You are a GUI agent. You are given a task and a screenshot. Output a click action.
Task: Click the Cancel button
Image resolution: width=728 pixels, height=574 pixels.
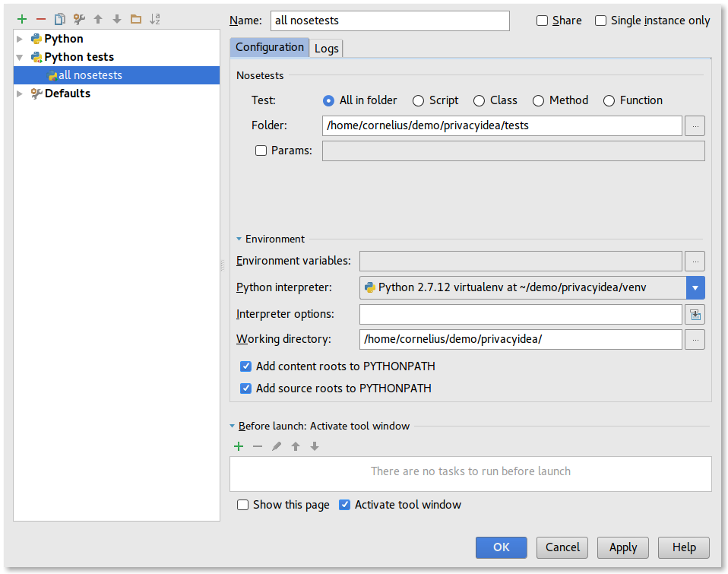[x=562, y=547]
